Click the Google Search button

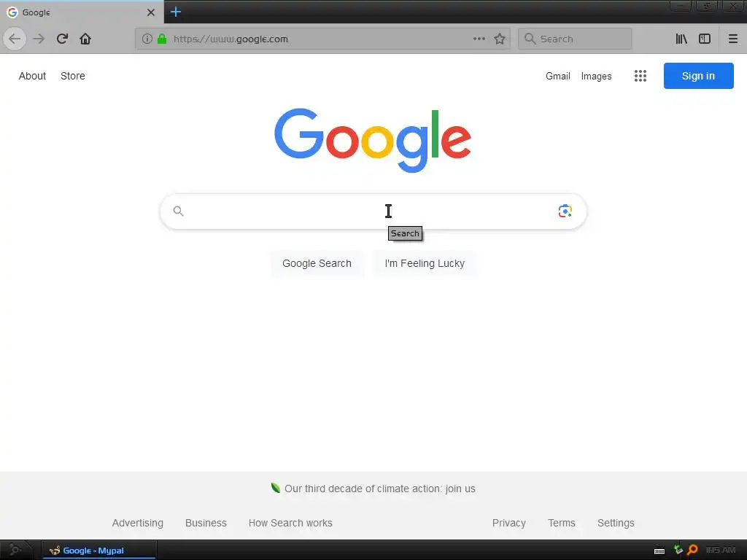tap(317, 263)
